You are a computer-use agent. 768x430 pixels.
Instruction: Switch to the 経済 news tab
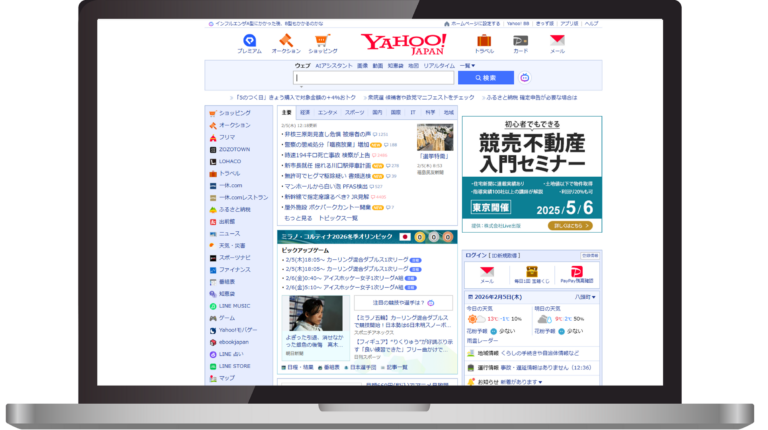click(x=305, y=113)
